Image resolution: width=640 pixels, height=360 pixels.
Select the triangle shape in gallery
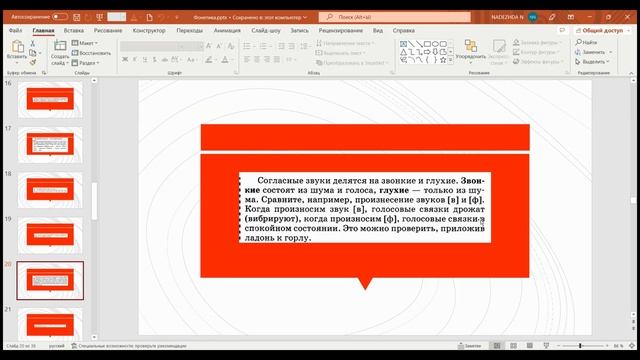coord(403,52)
